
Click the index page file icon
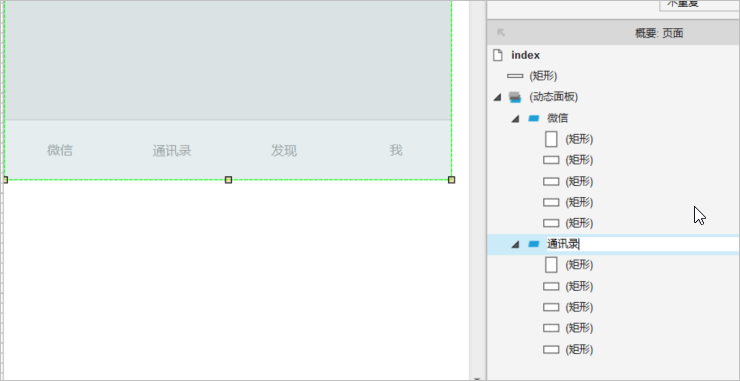(x=497, y=55)
